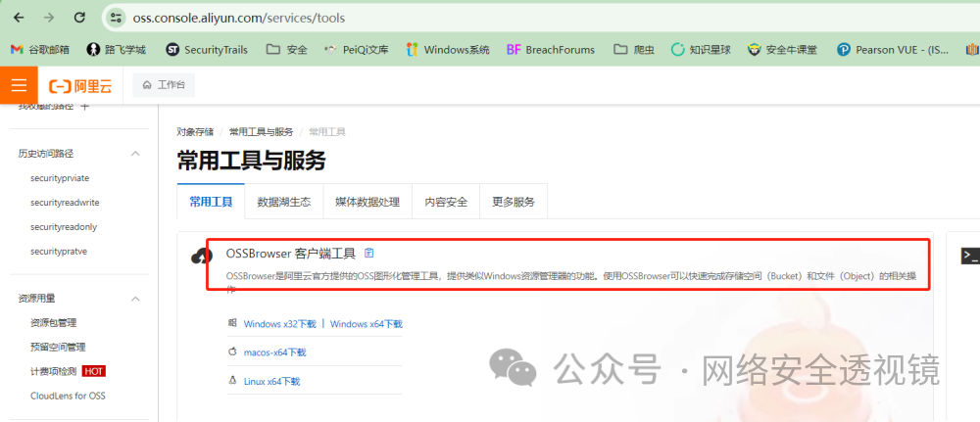Open the 安全牛课堂 bookmark
This screenshot has width=980, height=422.
782,49
